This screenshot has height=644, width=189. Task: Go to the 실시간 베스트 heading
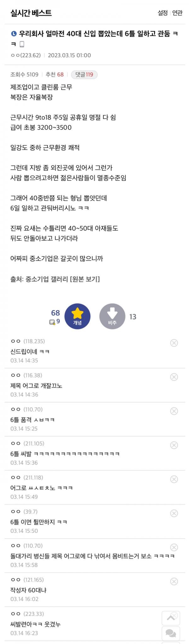pos(31,13)
